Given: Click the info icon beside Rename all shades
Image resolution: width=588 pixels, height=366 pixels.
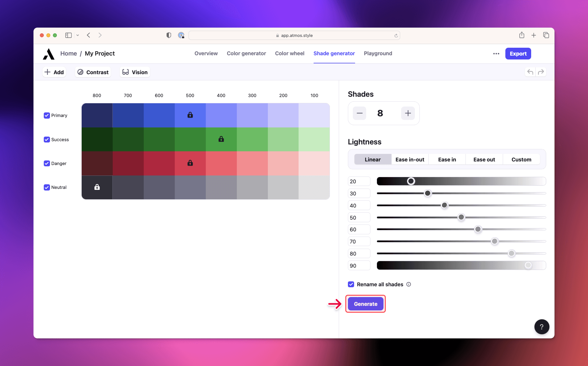Looking at the screenshot, I should point(409,285).
